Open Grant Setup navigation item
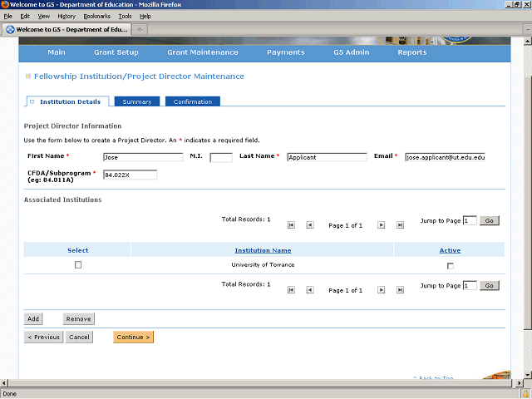The height and width of the screenshot is (399, 532). [116, 52]
